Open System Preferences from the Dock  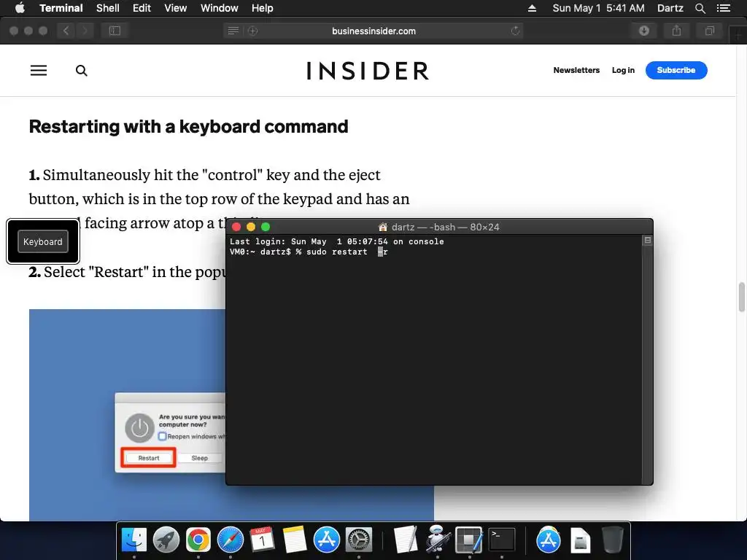point(359,540)
